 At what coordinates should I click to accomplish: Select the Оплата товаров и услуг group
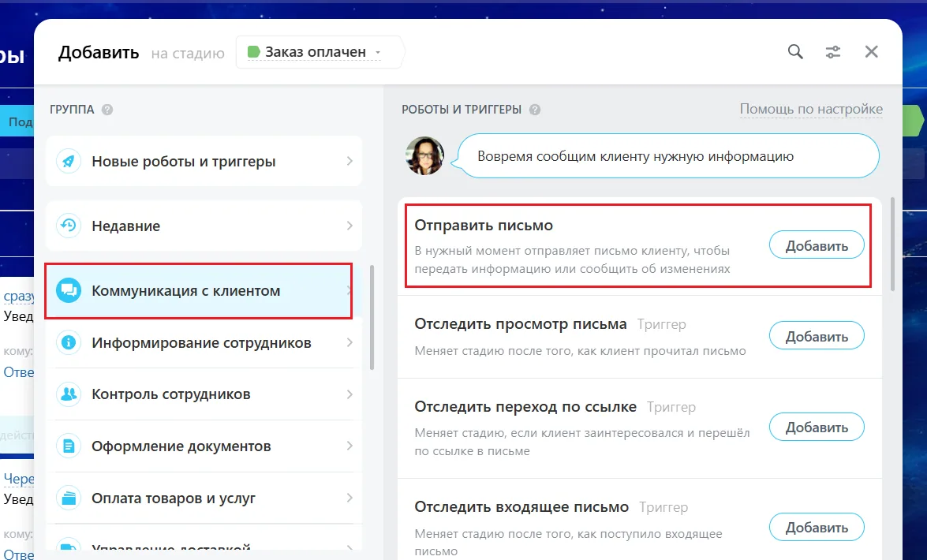pyautogui.click(x=204, y=498)
